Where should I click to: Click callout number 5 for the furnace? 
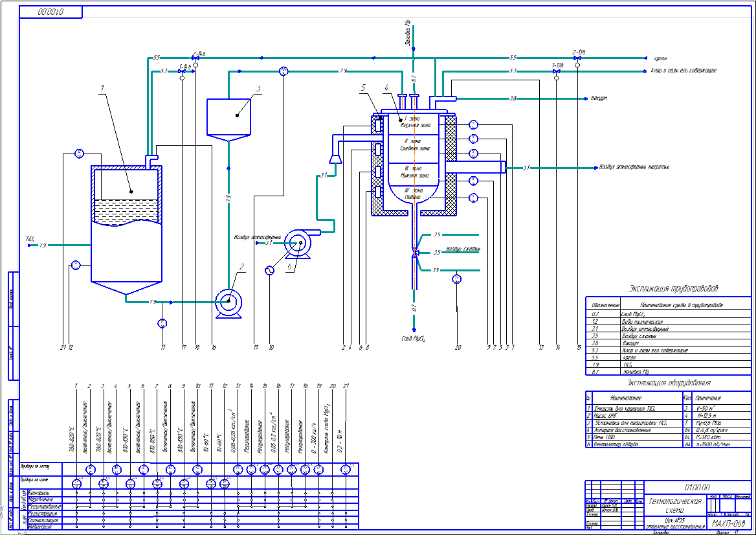tap(364, 88)
